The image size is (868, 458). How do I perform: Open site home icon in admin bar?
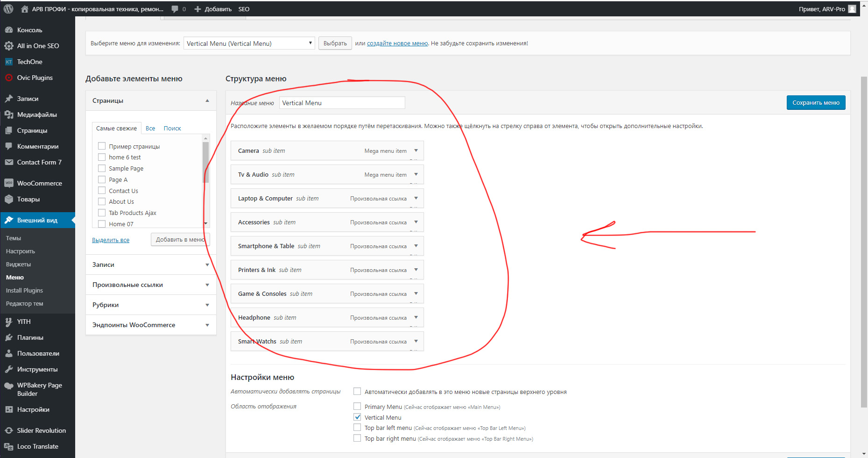[x=25, y=9]
